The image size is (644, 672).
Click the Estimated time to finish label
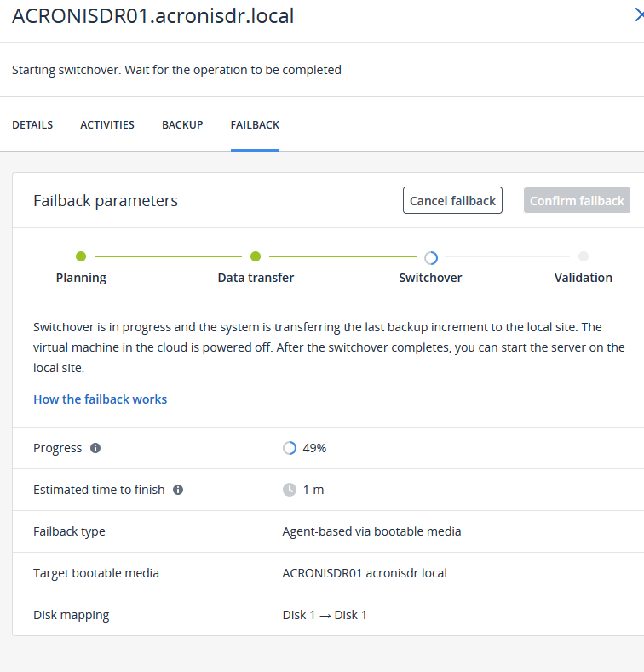tap(99, 490)
